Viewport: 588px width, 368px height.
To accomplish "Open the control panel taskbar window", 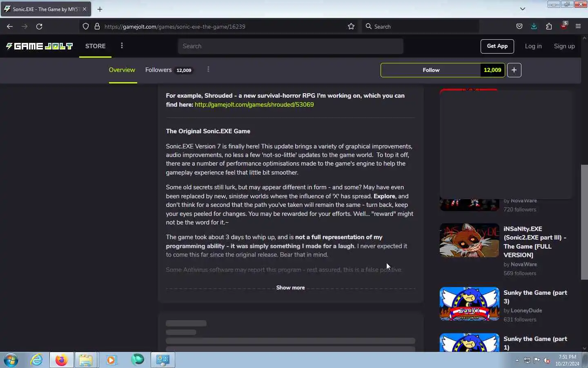I will point(163,360).
